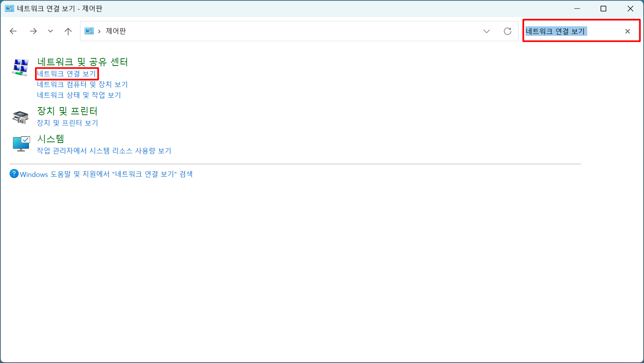Search Windows 도움말 및 지원 for the query

click(x=106, y=174)
